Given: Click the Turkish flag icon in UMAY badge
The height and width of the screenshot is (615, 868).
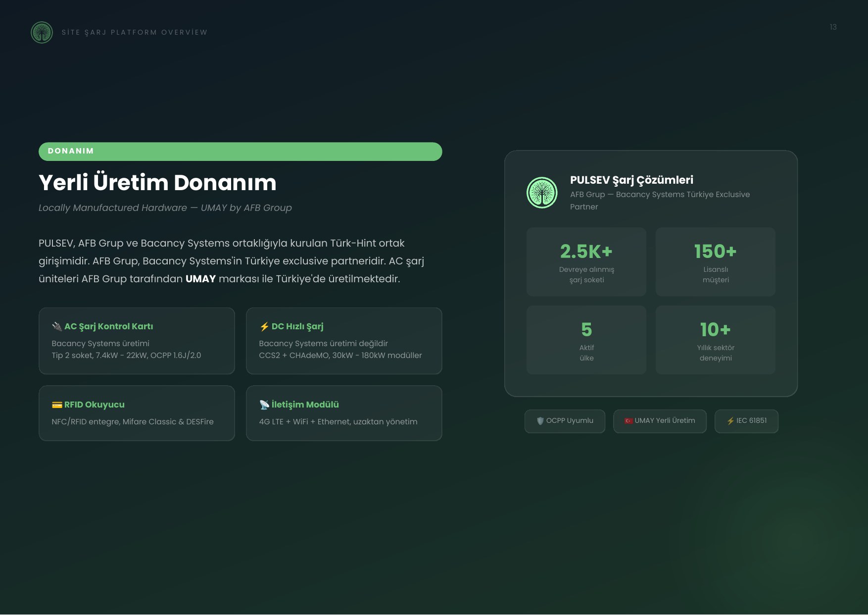Looking at the screenshot, I should click(x=628, y=421).
